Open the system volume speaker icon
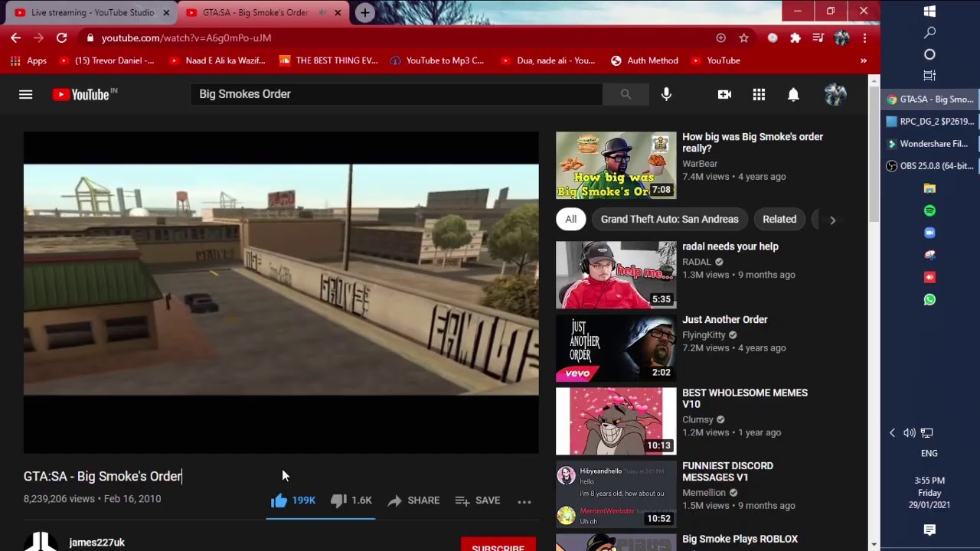 click(x=909, y=433)
